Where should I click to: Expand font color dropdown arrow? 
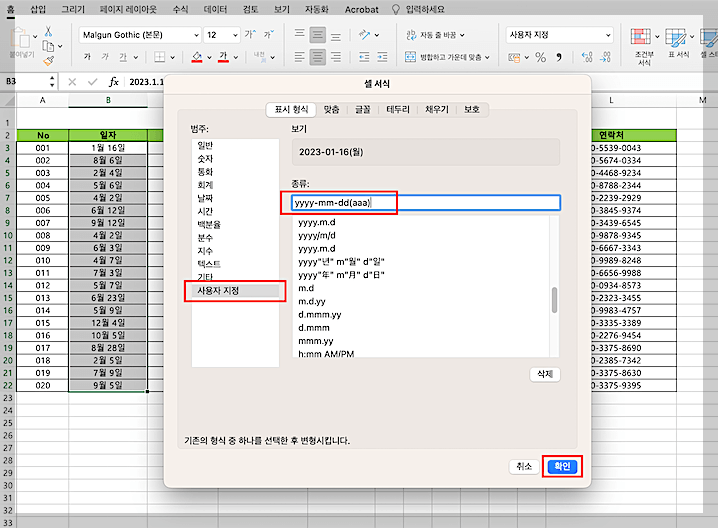tap(236, 58)
